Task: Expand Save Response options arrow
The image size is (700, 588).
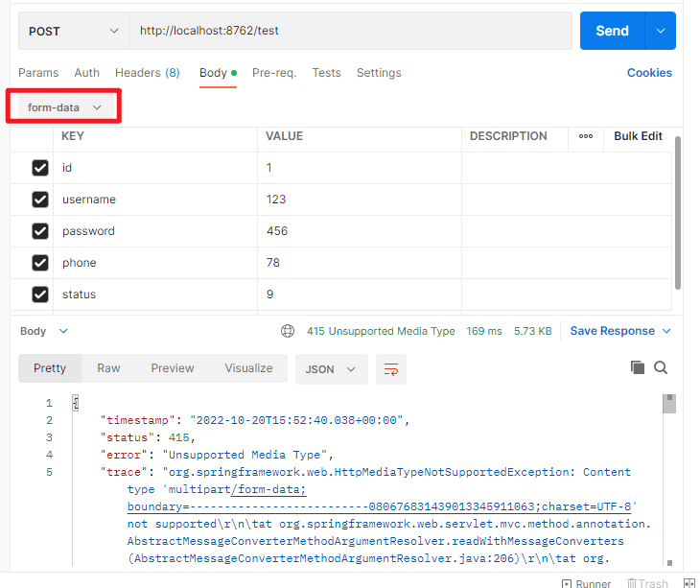Action: tap(666, 331)
